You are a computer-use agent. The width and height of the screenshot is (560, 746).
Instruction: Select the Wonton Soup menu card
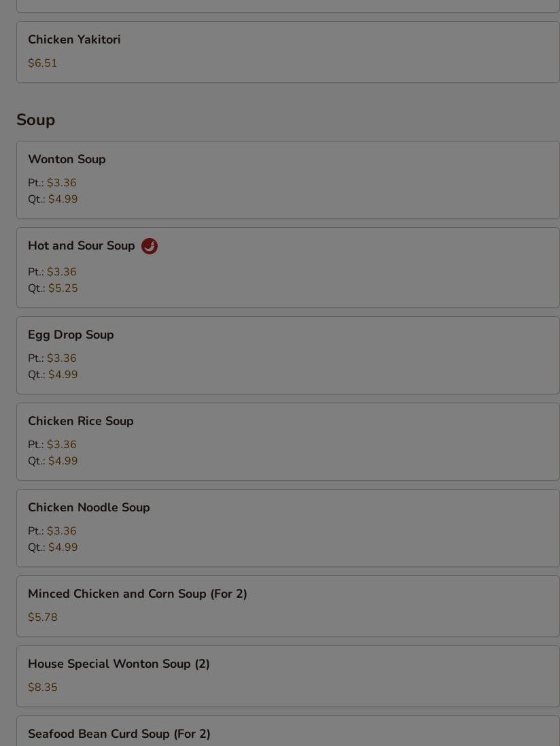288,180
